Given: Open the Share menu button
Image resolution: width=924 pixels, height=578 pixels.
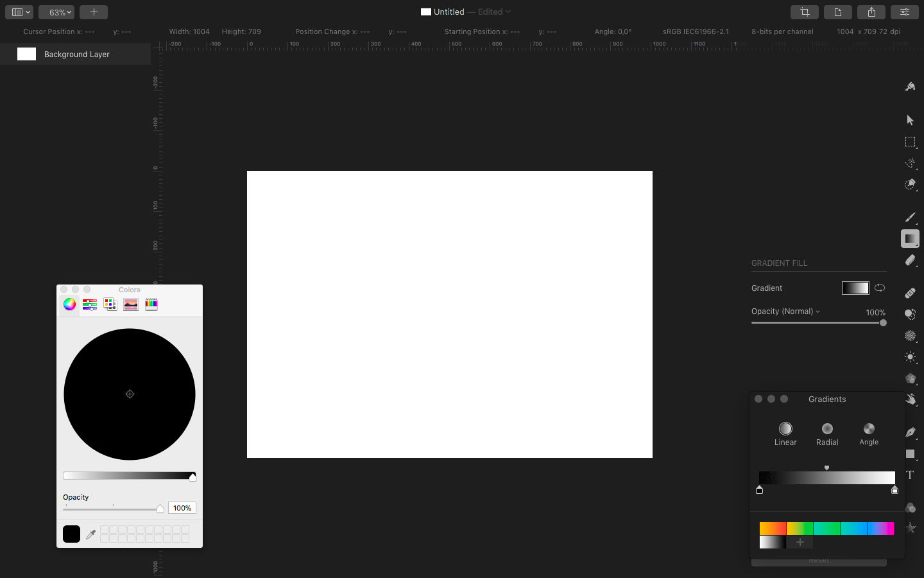Looking at the screenshot, I should pos(871,12).
